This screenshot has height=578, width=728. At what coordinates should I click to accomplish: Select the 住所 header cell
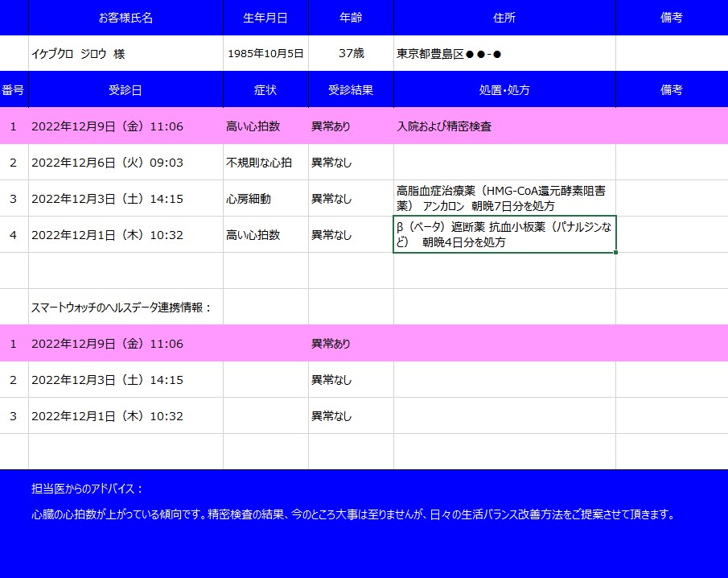tap(504, 18)
